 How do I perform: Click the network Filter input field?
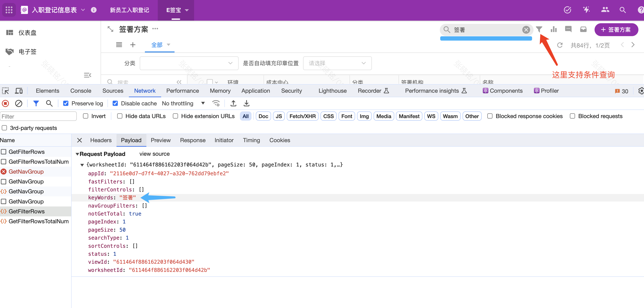point(38,116)
